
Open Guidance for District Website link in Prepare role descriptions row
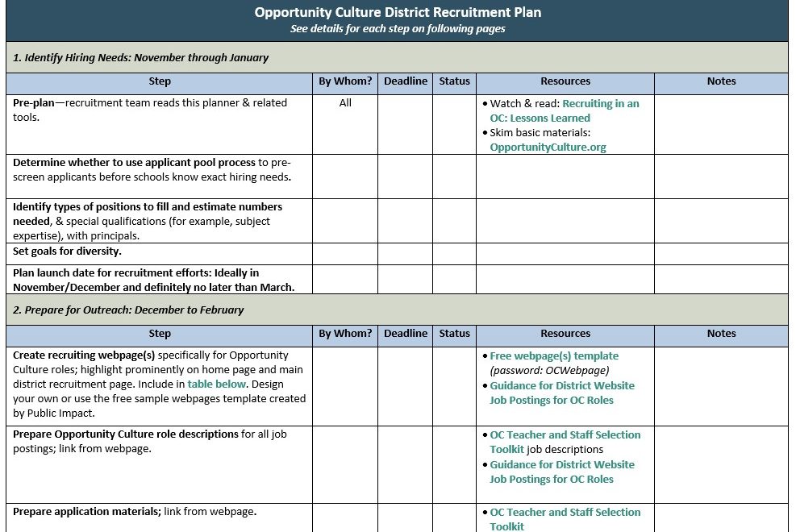point(562,472)
